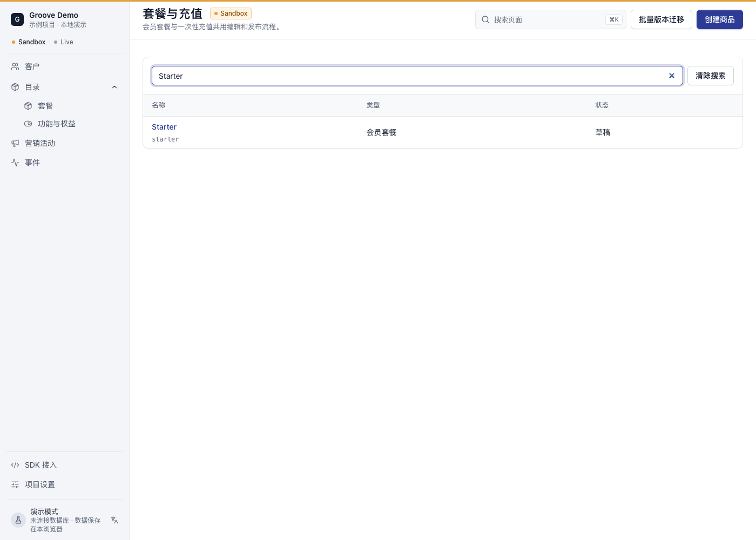Click the 目录 box icon
The width and height of the screenshot is (756, 540).
coord(15,87)
